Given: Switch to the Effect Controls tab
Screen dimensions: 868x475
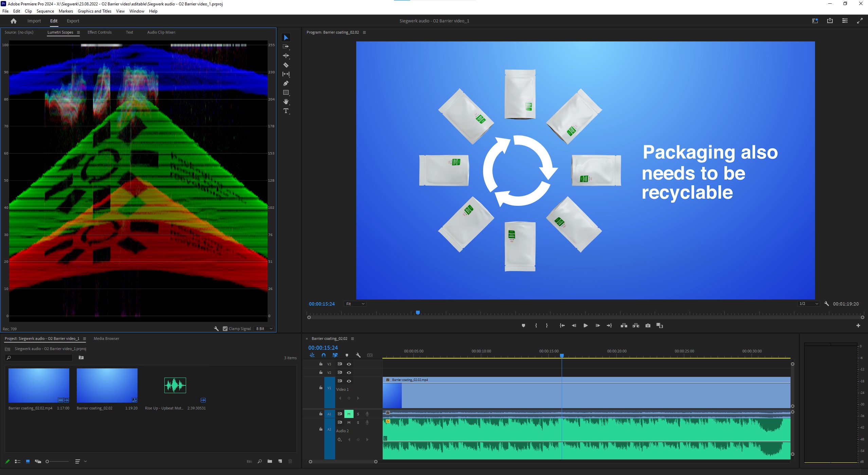Looking at the screenshot, I should click(x=100, y=32).
